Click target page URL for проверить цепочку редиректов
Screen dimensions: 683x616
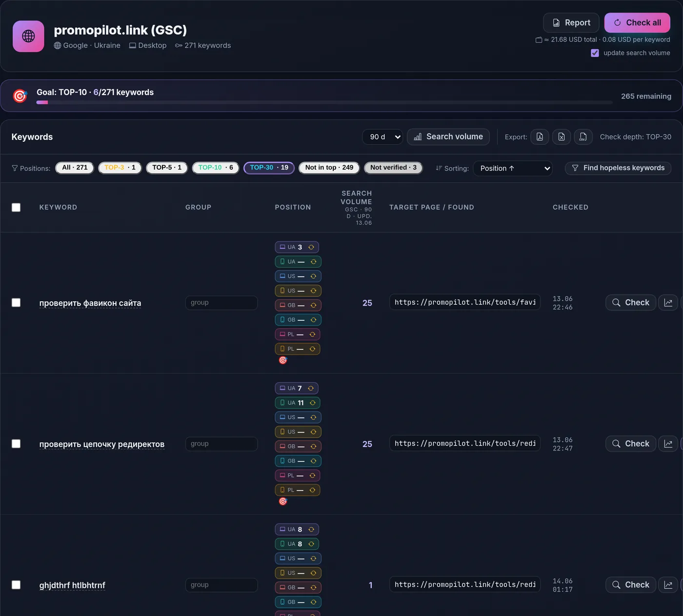[465, 444]
